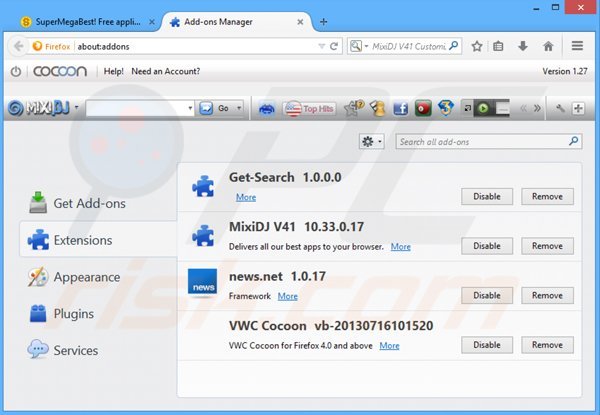The width and height of the screenshot is (600, 415).
Task: Disable the Get-Search extension
Action: [487, 196]
